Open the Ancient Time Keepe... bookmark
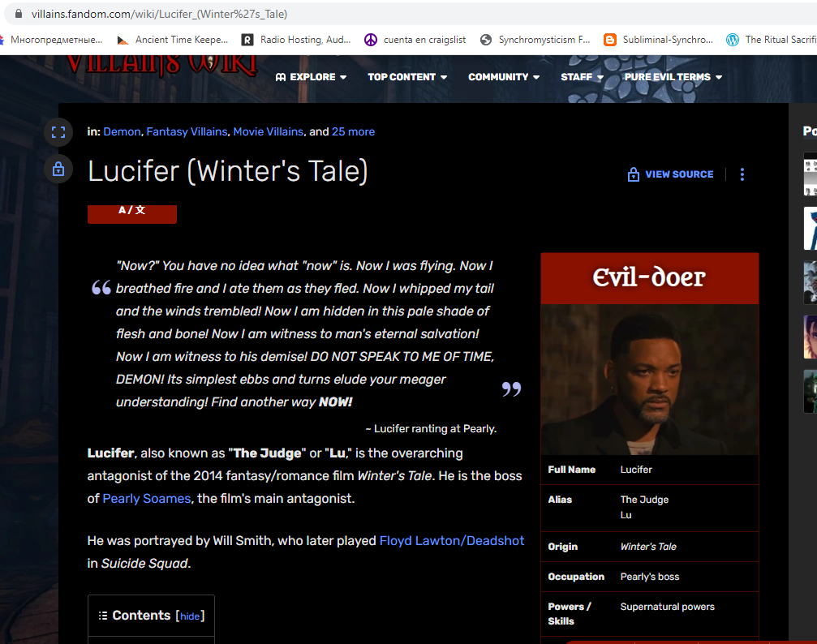Screen dimensions: 817x644 pos(173,40)
